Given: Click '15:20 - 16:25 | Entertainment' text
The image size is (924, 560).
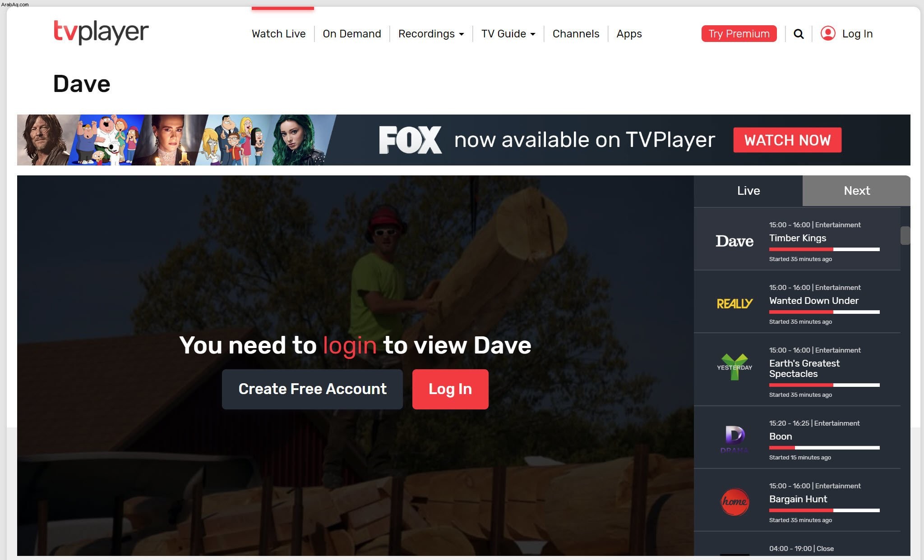Looking at the screenshot, I should pos(814,423).
